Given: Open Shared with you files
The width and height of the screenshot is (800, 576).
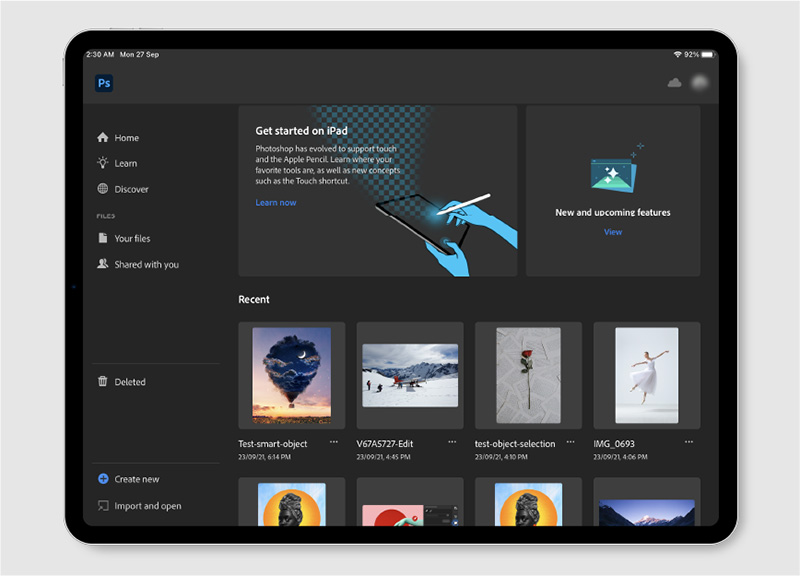Looking at the screenshot, I should click(x=146, y=264).
